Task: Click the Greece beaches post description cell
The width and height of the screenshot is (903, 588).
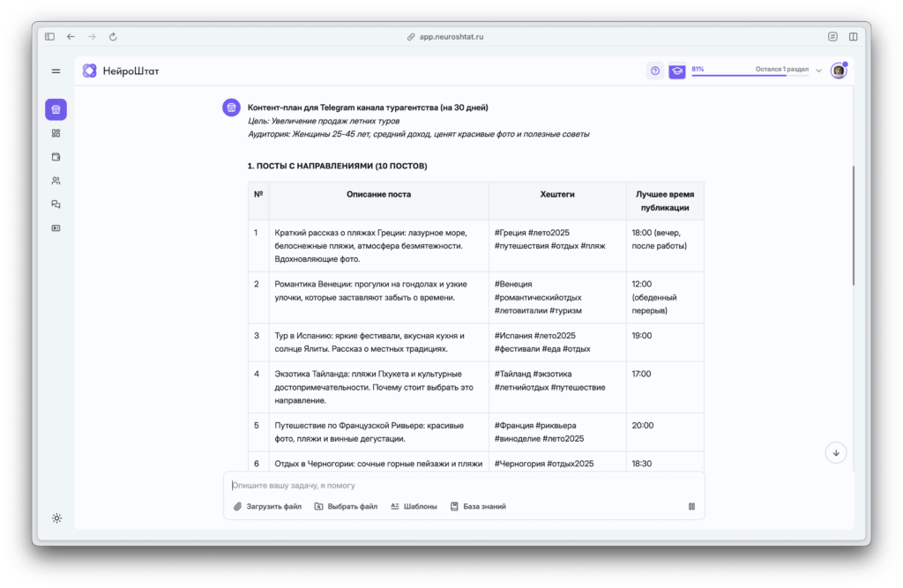Action: 378,246
